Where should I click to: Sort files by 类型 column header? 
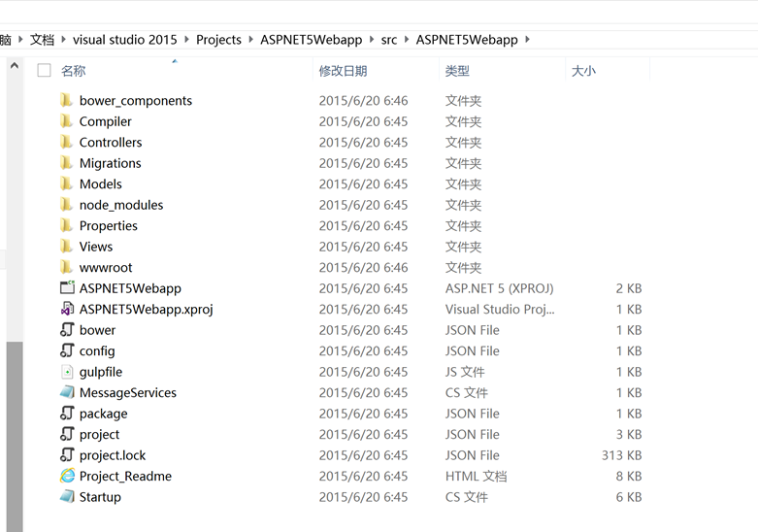[x=457, y=71]
